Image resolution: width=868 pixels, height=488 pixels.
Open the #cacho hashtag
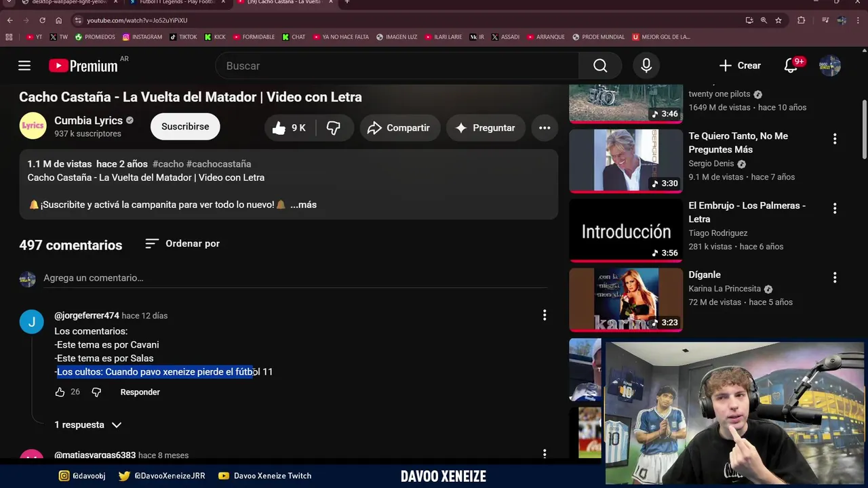(x=168, y=164)
